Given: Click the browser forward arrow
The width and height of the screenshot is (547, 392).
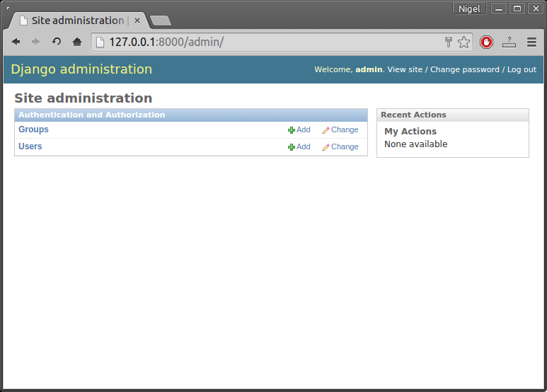Looking at the screenshot, I should coord(35,42).
